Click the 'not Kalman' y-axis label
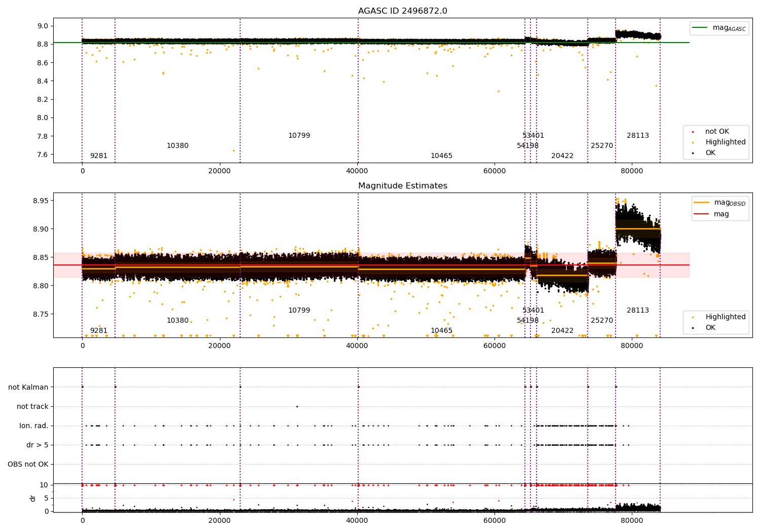This screenshot has width=760, height=532. pyautogui.click(x=28, y=387)
